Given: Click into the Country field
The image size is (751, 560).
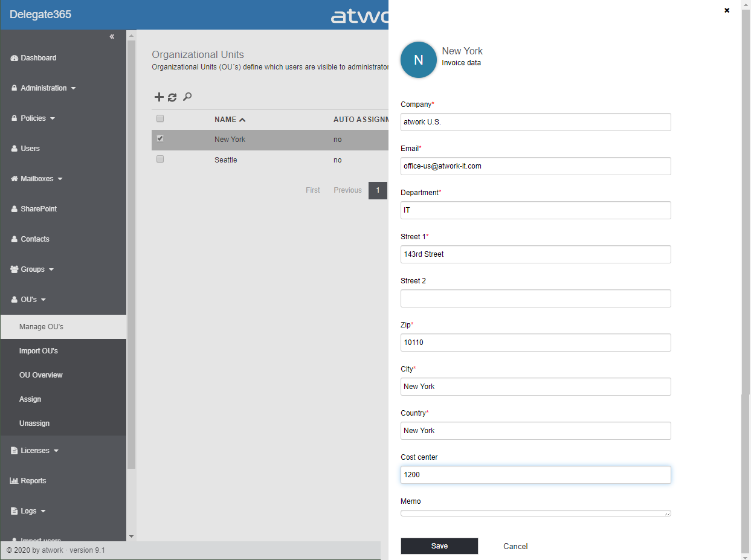Looking at the screenshot, I should point(536,431).
